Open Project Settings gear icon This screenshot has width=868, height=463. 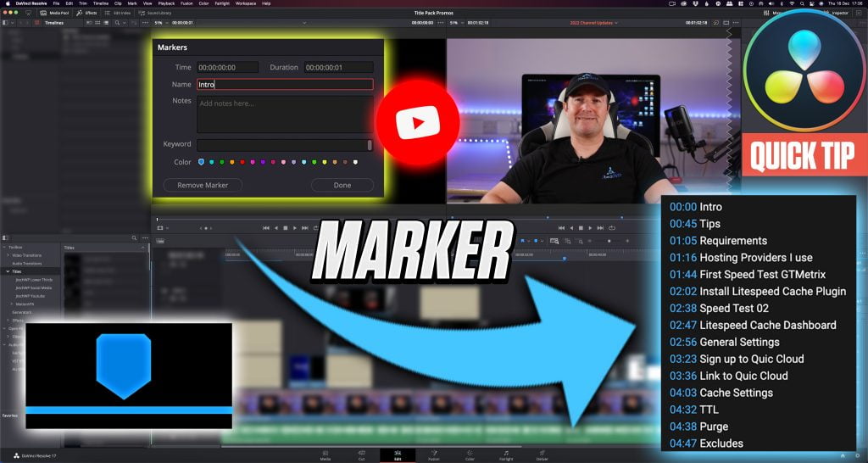click(x=858, y=456)
